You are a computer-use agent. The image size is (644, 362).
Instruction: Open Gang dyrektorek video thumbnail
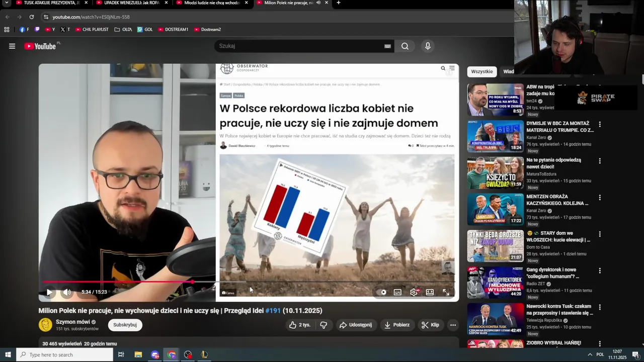pos(496,283)
